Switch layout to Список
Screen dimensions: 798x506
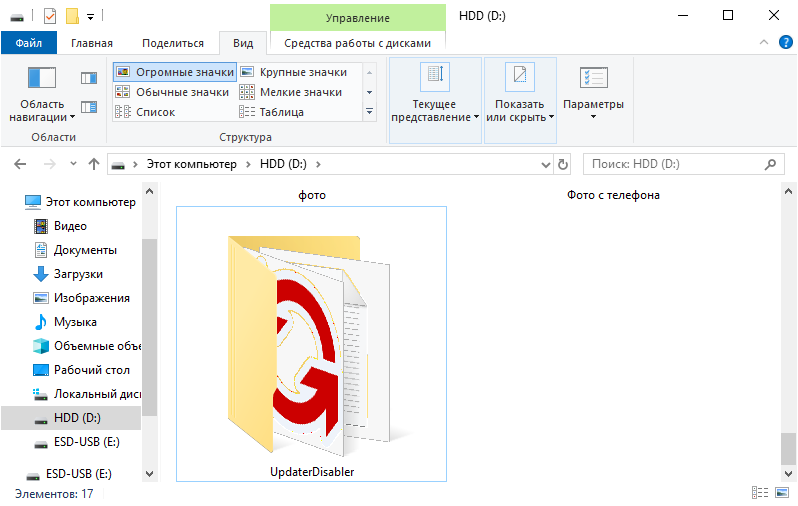(146, 112)
